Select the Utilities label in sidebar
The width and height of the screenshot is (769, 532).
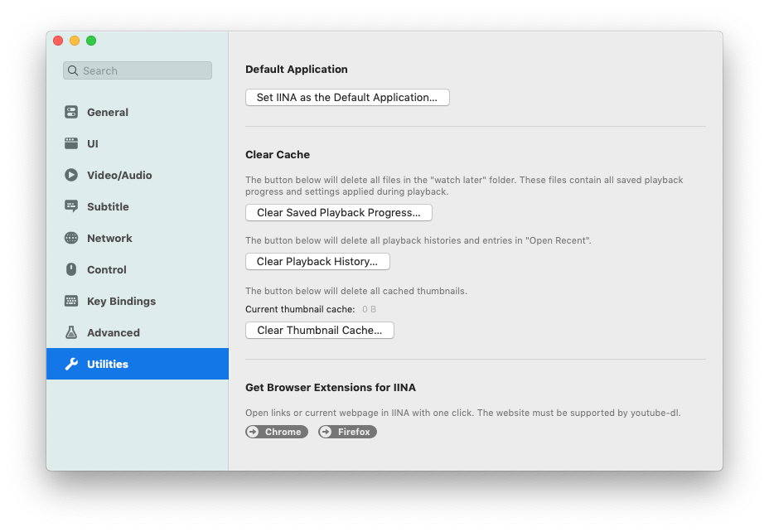[108, 364]
